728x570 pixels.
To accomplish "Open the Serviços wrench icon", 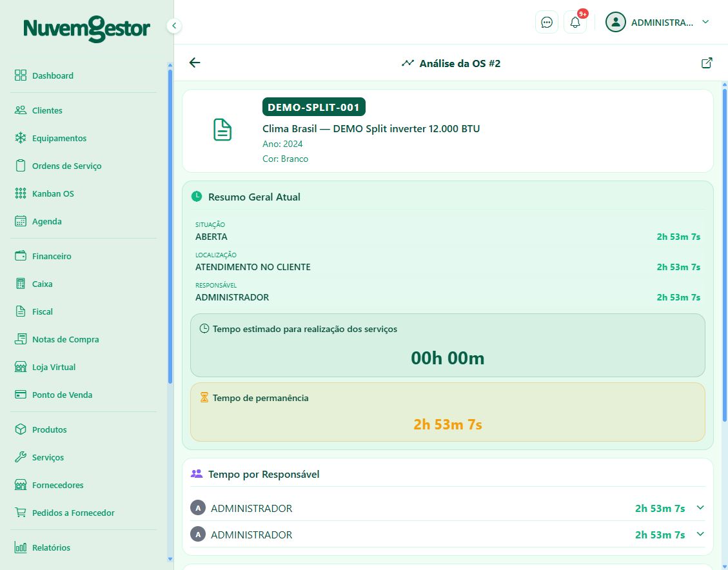I will click(21, 457).
